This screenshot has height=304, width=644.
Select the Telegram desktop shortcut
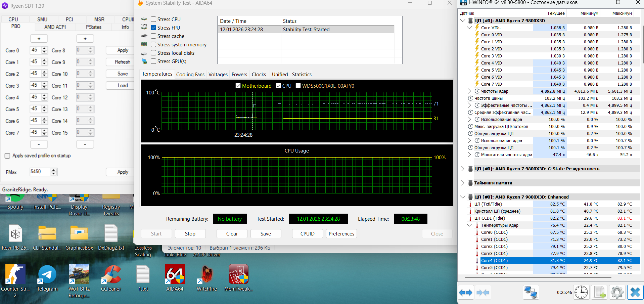pyautogui.click(x=47, y=278)
